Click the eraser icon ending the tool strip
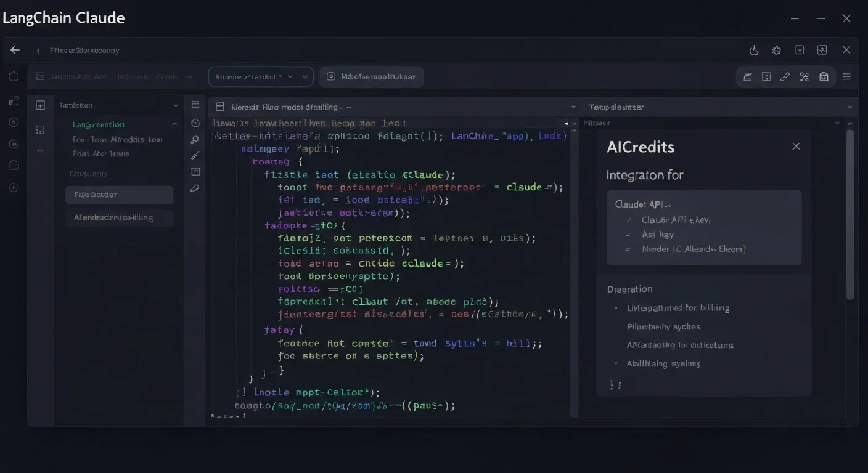Screen dimensions: 868x473 click(x=195, y=188)
